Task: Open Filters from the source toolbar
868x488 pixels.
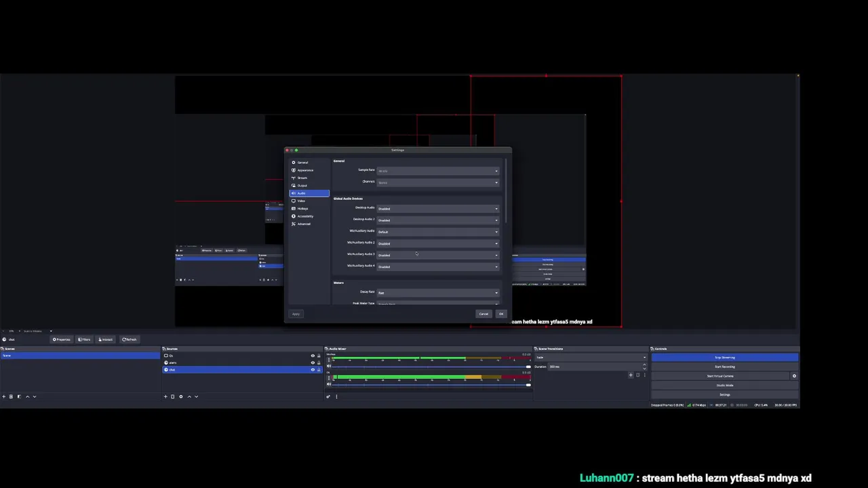Action: [84, 340]
